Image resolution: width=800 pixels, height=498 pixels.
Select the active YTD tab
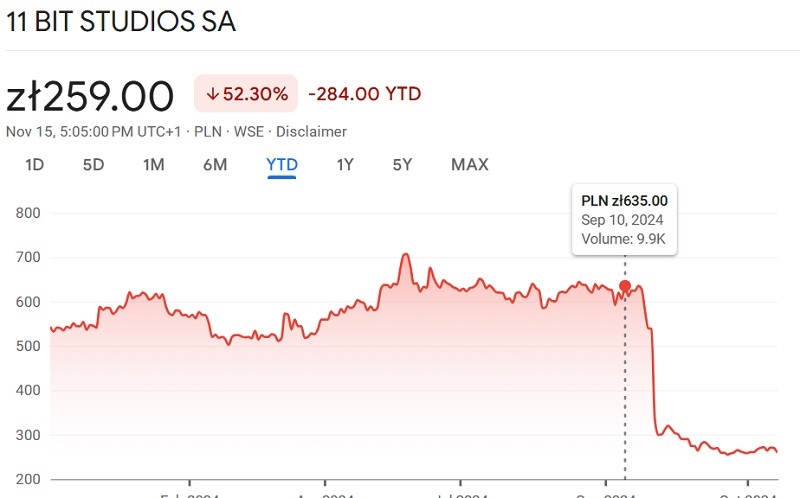(282, 165)
